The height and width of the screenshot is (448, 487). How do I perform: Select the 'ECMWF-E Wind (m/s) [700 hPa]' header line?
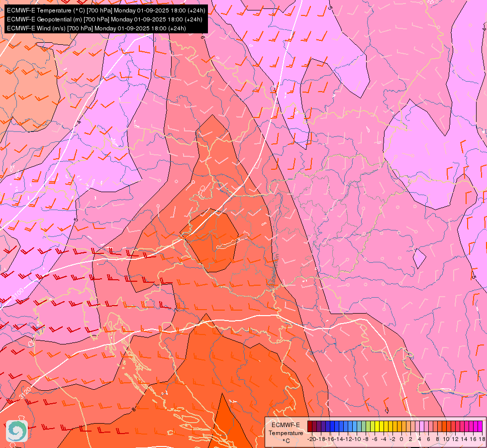coord(97,28)
